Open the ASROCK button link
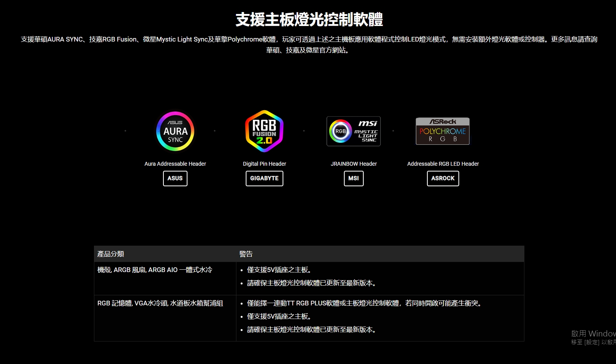 coord(443,179)
